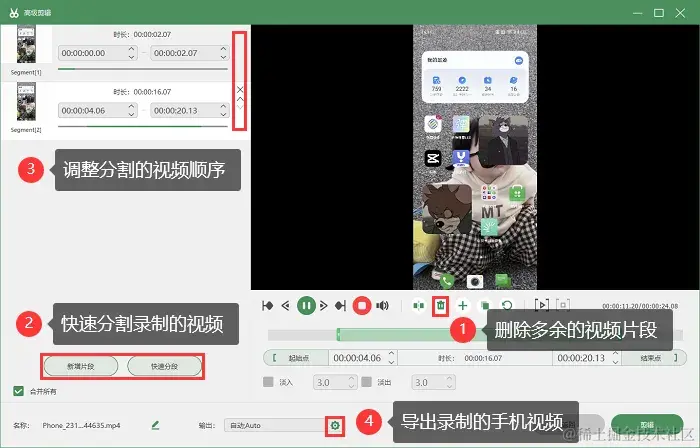Step back one frame
Image resolution: width=700 pixels, height=448 pixels.
pyautogui.click(x=286, y=306)
